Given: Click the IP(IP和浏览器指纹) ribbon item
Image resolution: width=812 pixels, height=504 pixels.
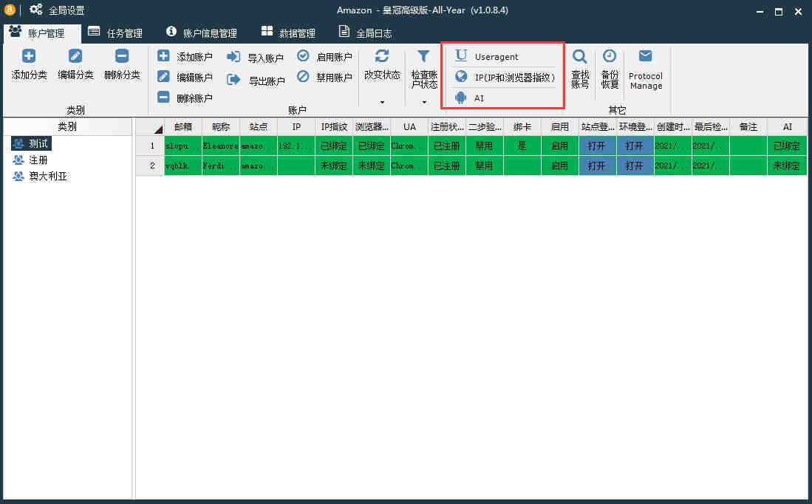Looking at the screenshot, I should point(504,77).
